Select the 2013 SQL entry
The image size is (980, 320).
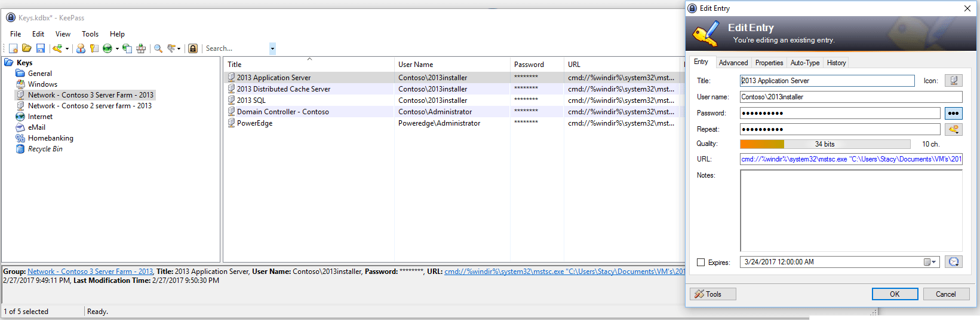point(251,100)
